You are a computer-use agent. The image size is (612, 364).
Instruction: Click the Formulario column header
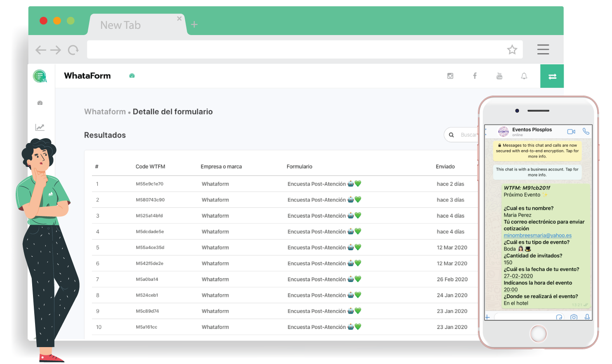click(299, 167)
